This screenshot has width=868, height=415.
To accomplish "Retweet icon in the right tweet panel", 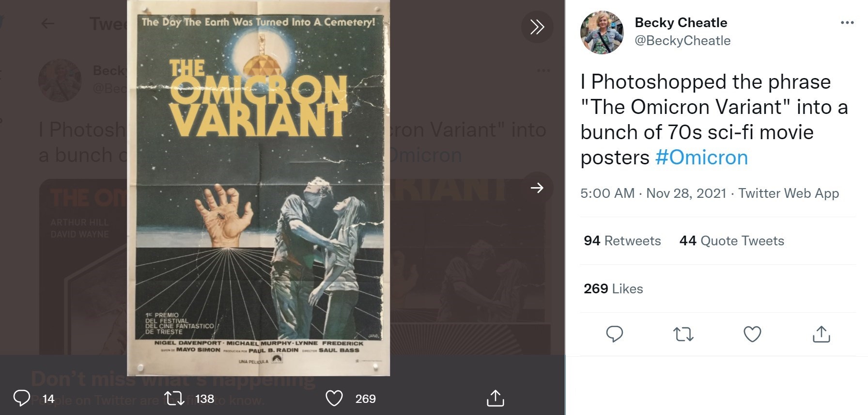I will (x=683, y=334).
